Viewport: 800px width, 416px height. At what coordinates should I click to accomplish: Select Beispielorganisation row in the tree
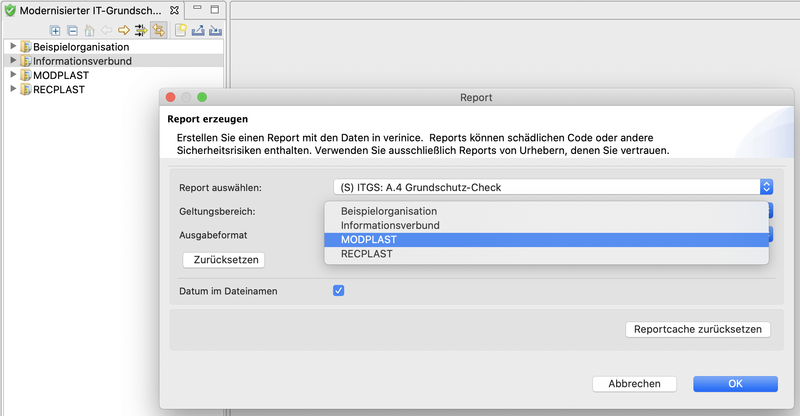[x=114, y=47]
